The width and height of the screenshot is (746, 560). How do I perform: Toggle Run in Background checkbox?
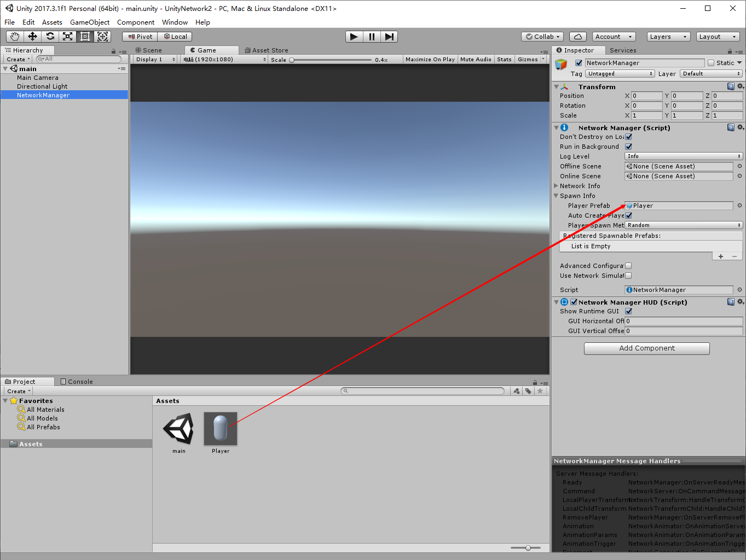[629, 147]
